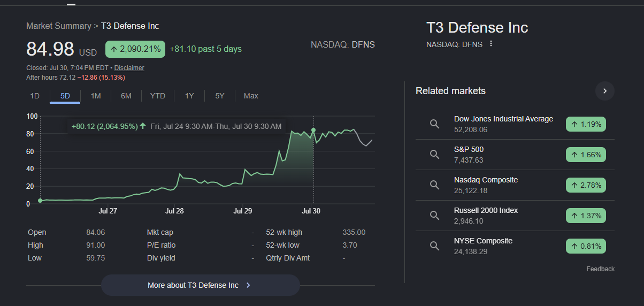
Task: Click the search icon next to S&P 500
Action: point(435,155)
